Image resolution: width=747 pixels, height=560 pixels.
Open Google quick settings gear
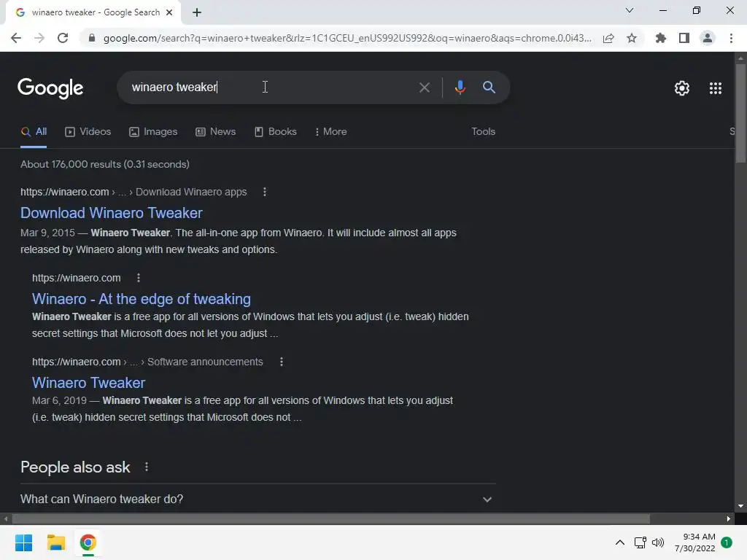(x=682, y=88)
